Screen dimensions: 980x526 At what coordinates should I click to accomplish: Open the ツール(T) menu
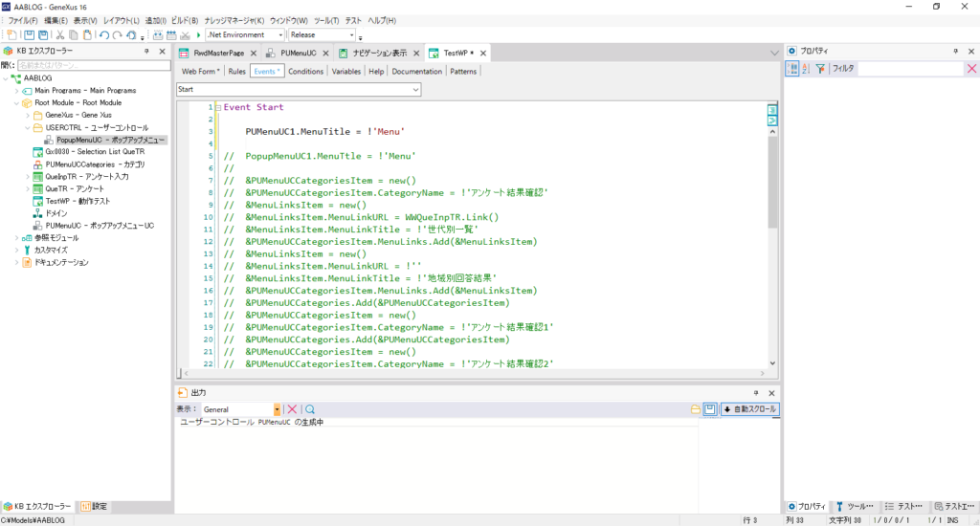coord(326,21)
